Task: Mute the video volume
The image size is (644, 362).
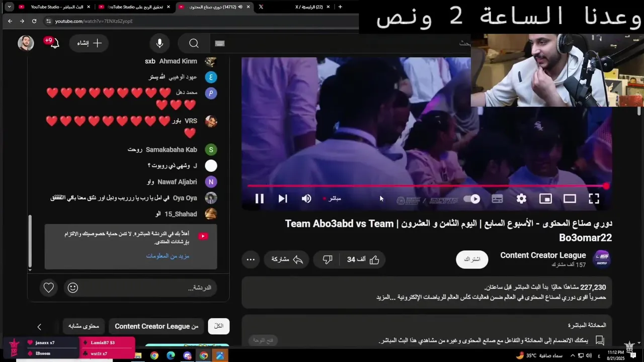Action: (x=306, y=199)
